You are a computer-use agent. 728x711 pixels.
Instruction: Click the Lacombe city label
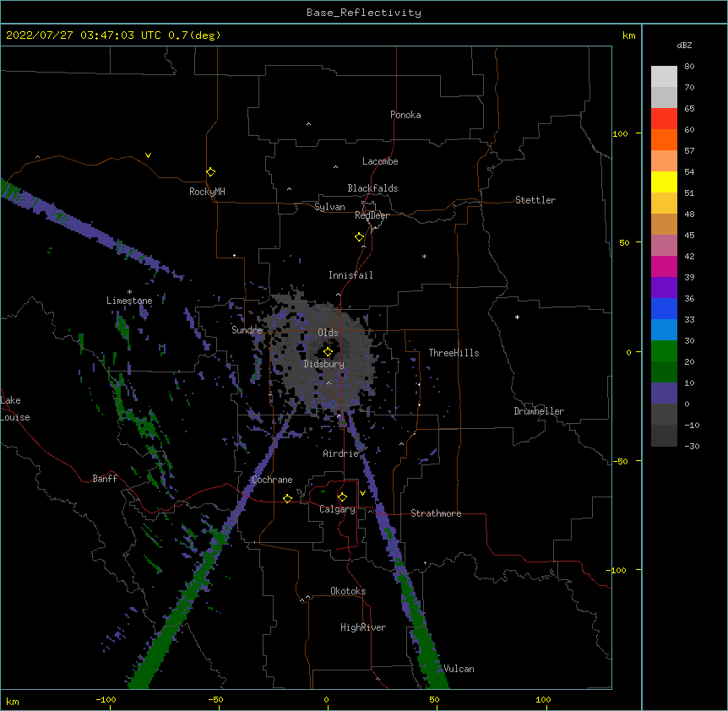coord(380,161)
